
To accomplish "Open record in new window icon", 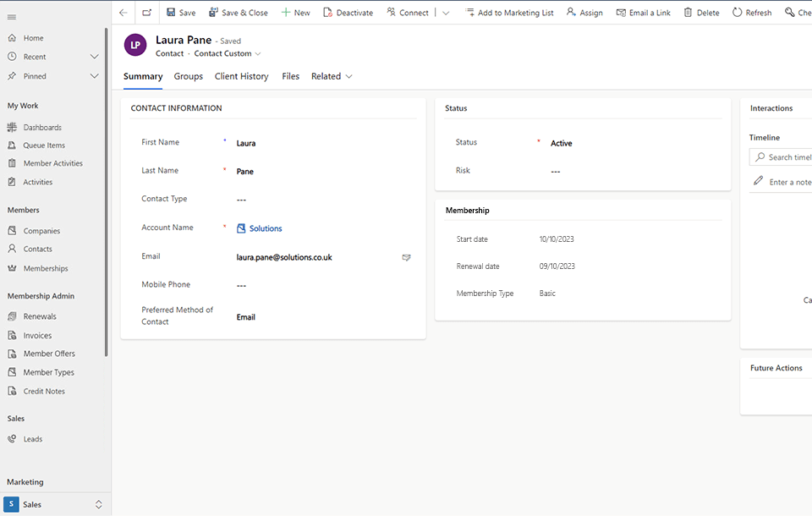I will click(147, 13).
